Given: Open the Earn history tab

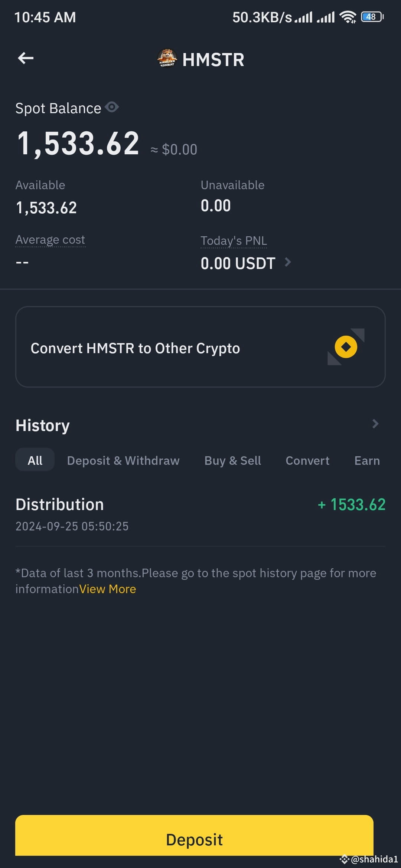Looking at the screenshot, I should click(367, 460).
